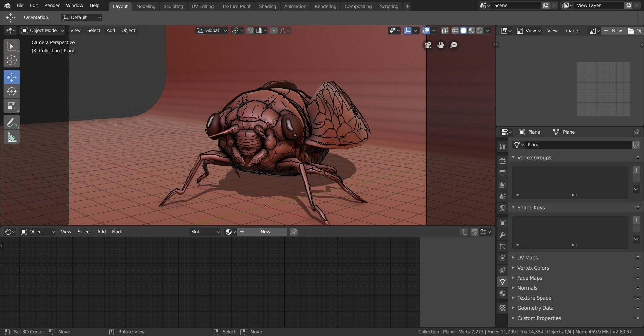Open Slot dropdown in shader editor
644x336 pixels.
click(205, 232)
